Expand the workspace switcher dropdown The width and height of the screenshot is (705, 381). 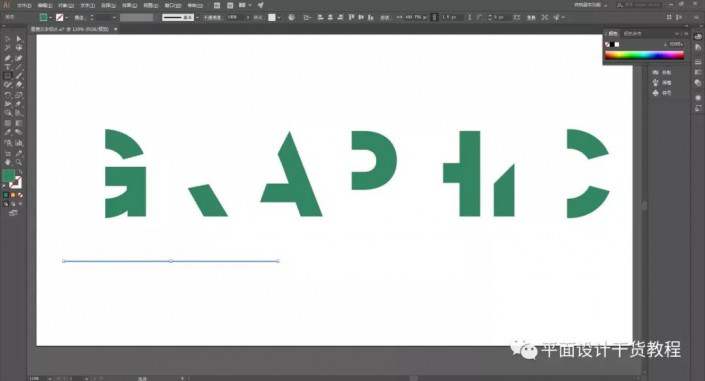[590, 5]
